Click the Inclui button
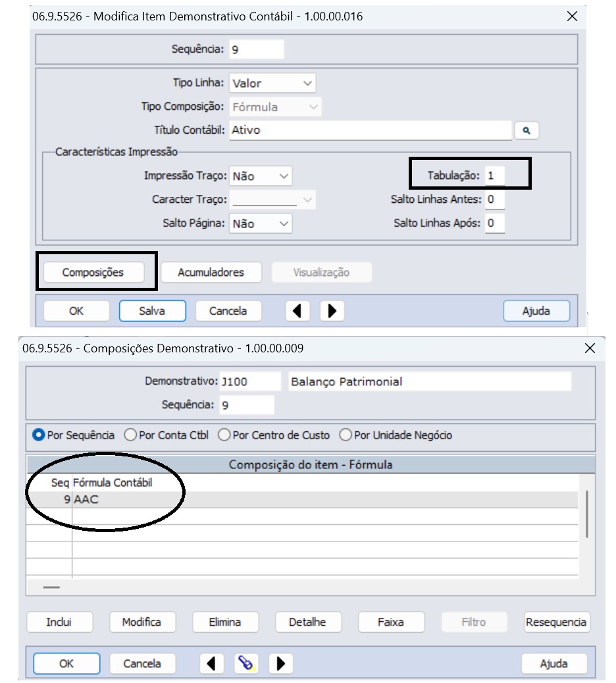This screenshot has width=616, height=683. [60, 622]
